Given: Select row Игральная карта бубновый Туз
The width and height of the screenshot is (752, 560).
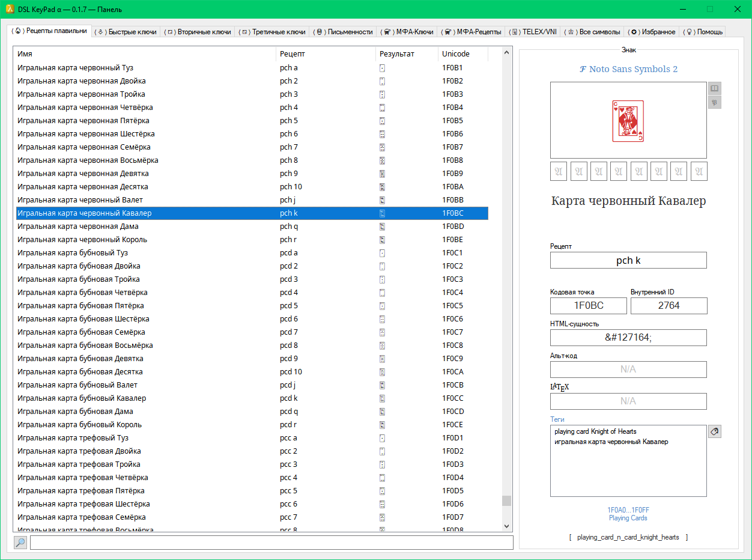Looking at the screenshot, I should coord(73,253).
